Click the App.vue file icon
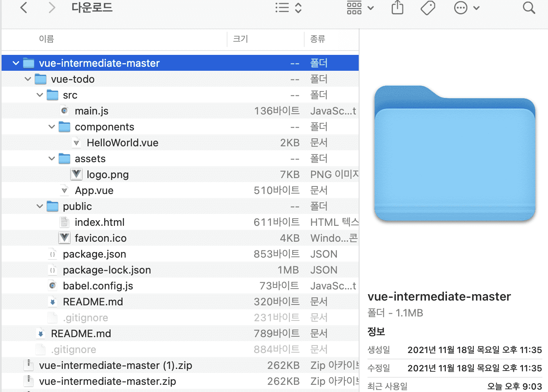This screenshot has width=548, height=392. click(64, 190)
